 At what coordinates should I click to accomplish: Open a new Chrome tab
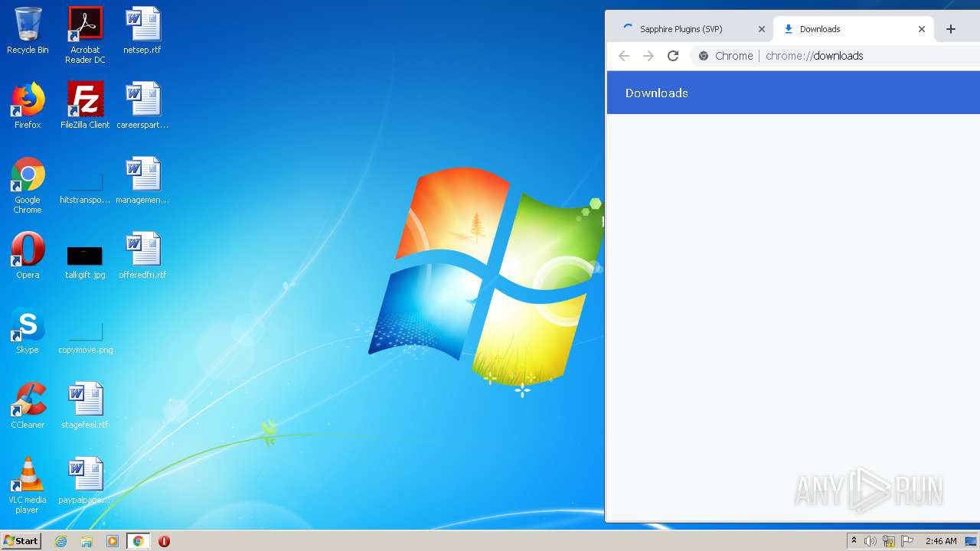pos(951,29)
